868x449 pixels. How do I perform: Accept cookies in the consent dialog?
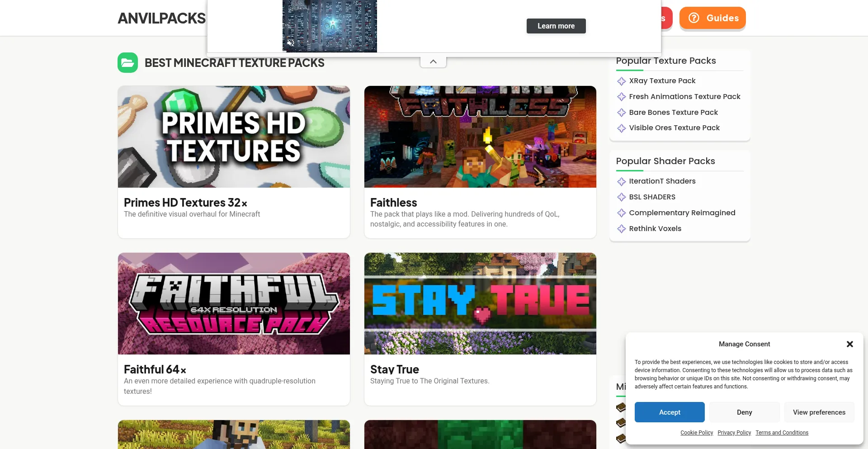[670, 412]
